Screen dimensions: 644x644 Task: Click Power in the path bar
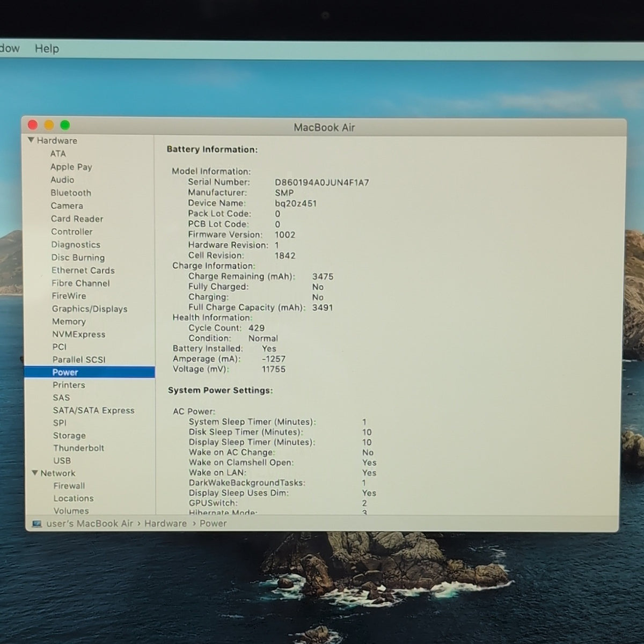pyautogui.click(x=213, y=524)
